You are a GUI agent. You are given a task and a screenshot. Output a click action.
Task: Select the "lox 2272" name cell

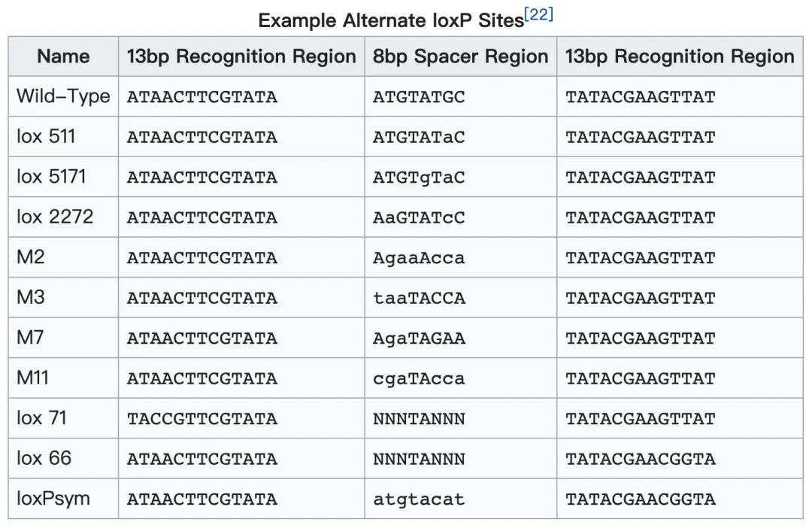pyautogui.click(x=55, y=217)
